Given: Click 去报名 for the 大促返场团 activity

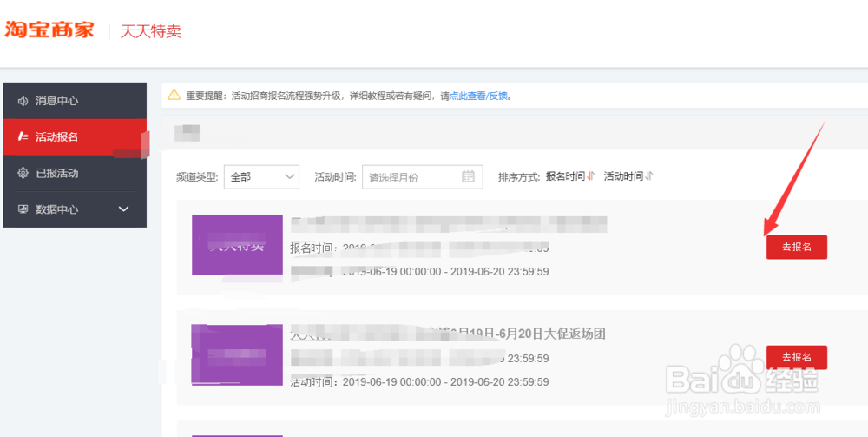Looking at the screenshot, I should pos(797,357).
